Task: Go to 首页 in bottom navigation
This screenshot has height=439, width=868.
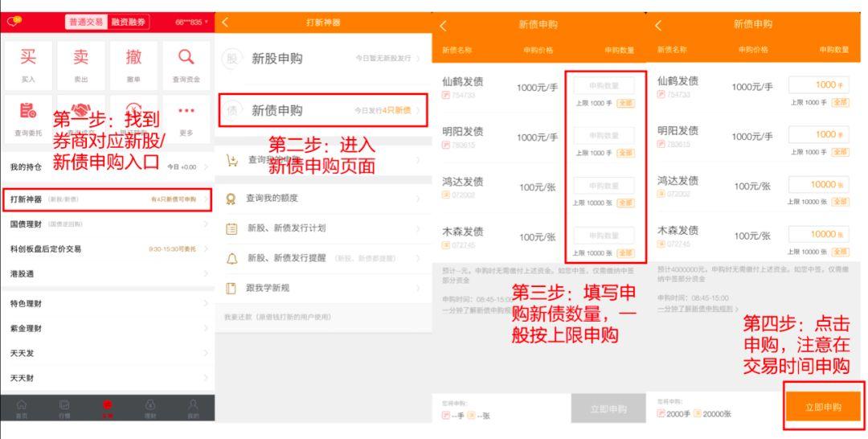Action: pos(21,408)
